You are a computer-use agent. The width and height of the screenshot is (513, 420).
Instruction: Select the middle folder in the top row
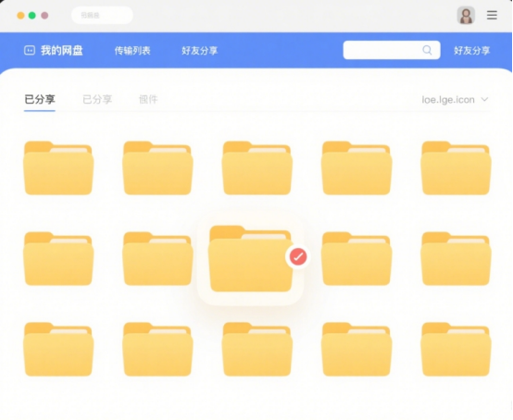(257, 168)
